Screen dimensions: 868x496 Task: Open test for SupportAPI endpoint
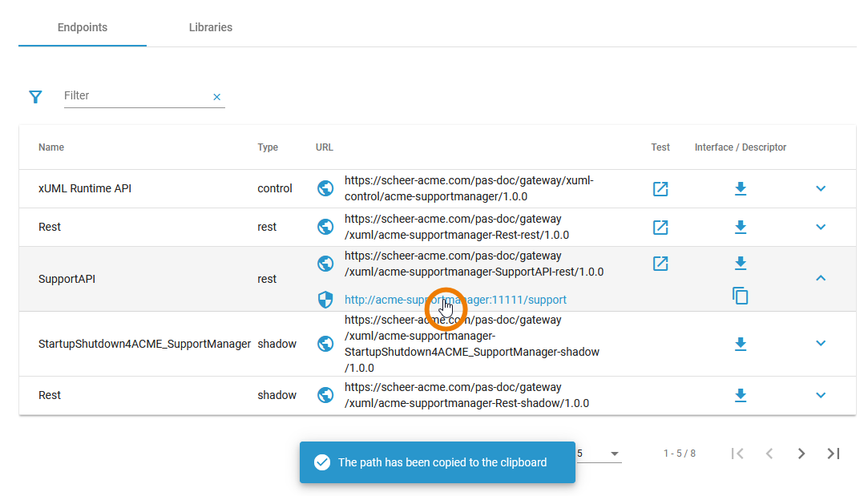coord(660,264)
